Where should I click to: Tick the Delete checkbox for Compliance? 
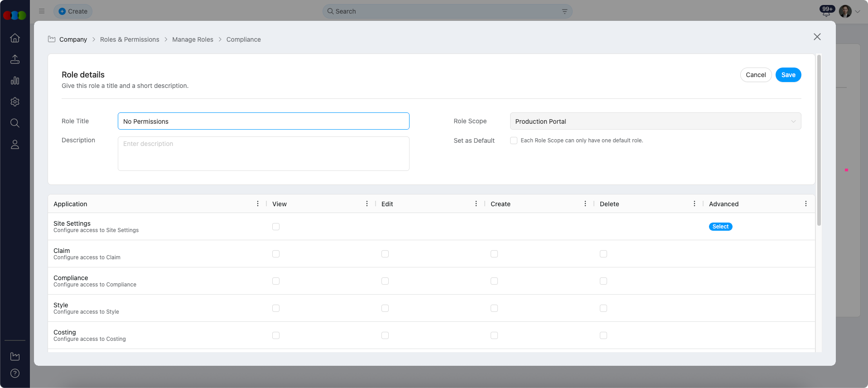[x=603, y=281]
